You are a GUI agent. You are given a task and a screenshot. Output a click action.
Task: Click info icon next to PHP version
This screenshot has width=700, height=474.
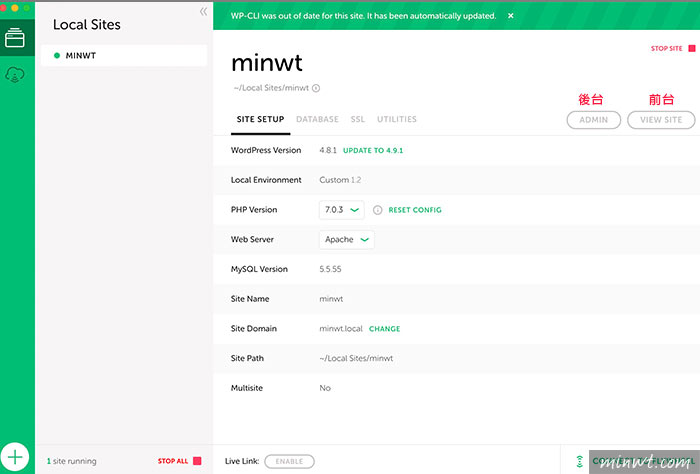pyautogui.click(x=377, y=210)
